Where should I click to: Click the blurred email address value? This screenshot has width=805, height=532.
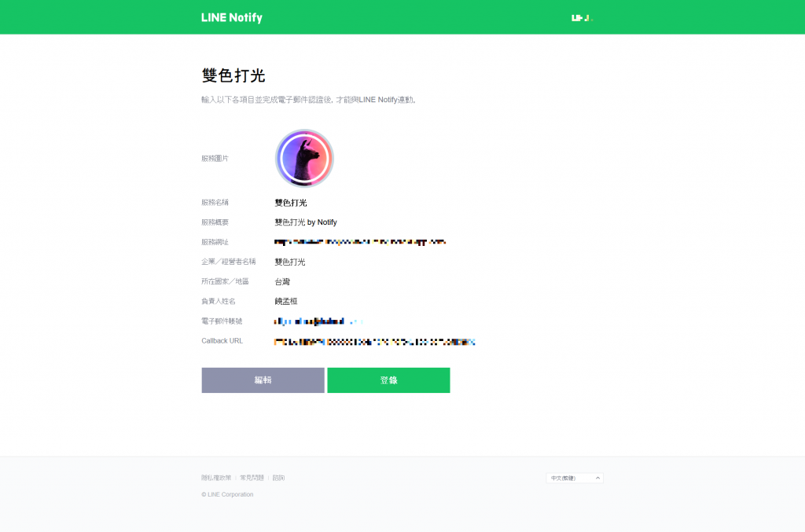coord(318,321)
